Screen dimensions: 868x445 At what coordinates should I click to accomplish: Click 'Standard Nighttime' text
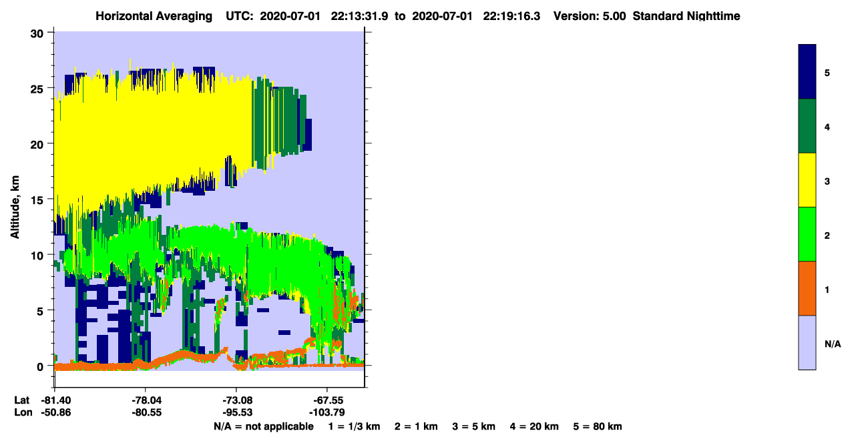(x=687, y=16)
